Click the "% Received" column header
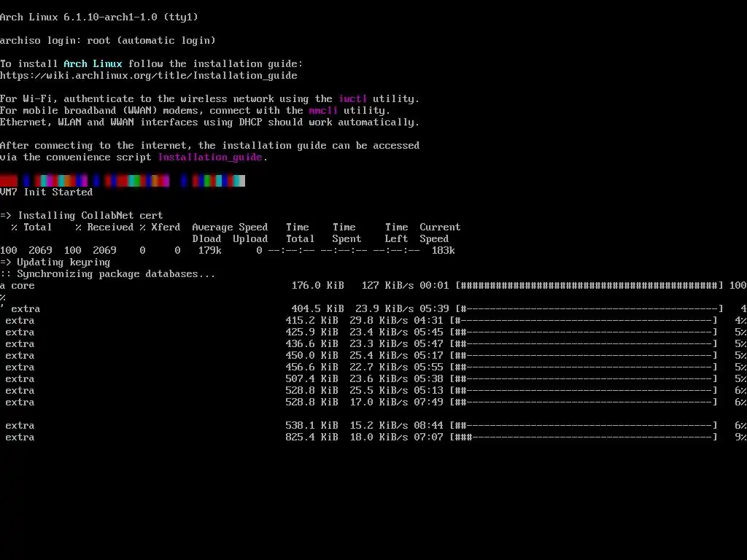Image resolution: width=747 pixels, height=560 pixels. coord(104,227)
